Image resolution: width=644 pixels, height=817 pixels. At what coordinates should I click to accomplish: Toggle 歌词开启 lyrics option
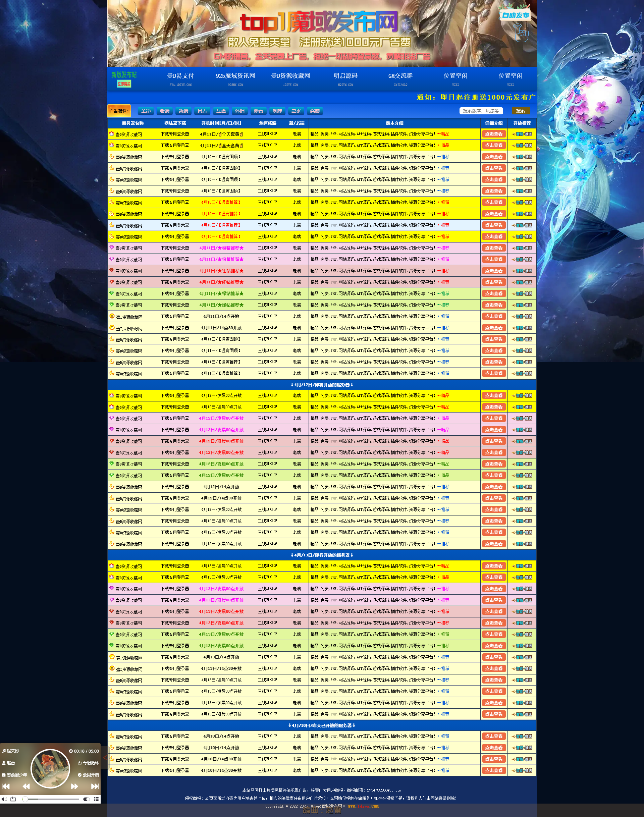(x=88, y=775)
